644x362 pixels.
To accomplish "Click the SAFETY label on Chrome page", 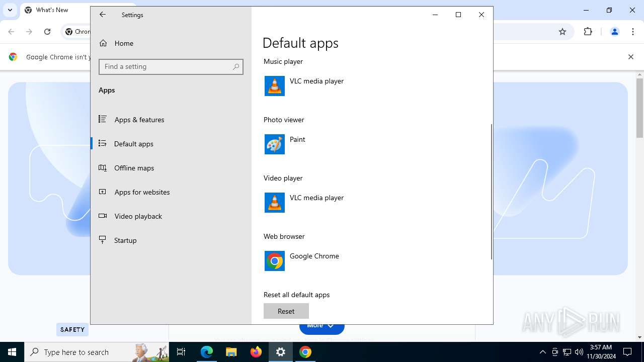I will point(72,330).
